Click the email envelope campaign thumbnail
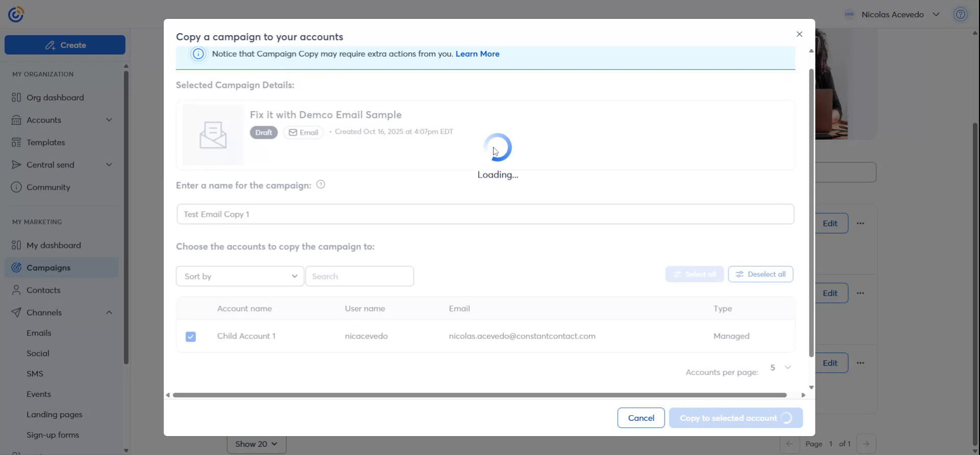 click(213, 135)
